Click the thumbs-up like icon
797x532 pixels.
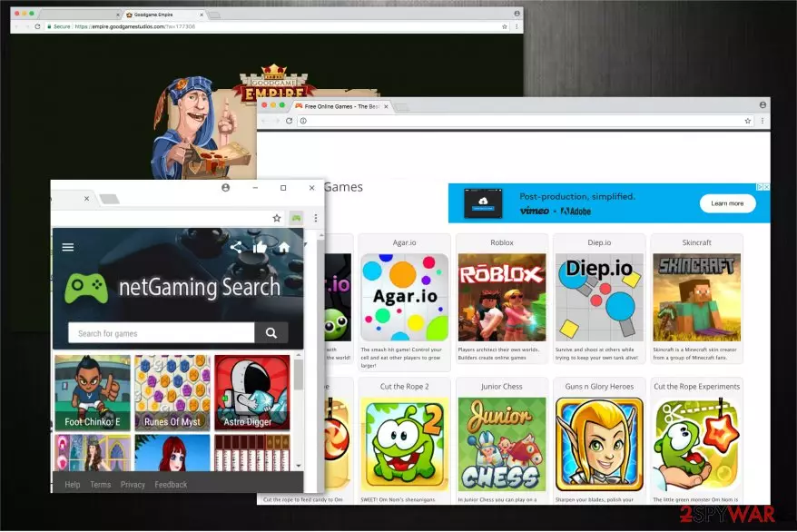pyautogui.click(x=260, y=247)
